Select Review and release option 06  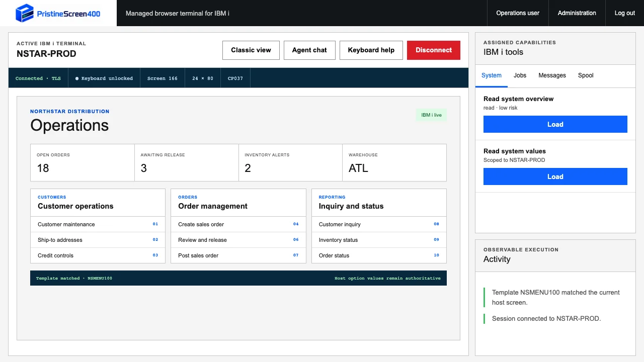(238, 240)
